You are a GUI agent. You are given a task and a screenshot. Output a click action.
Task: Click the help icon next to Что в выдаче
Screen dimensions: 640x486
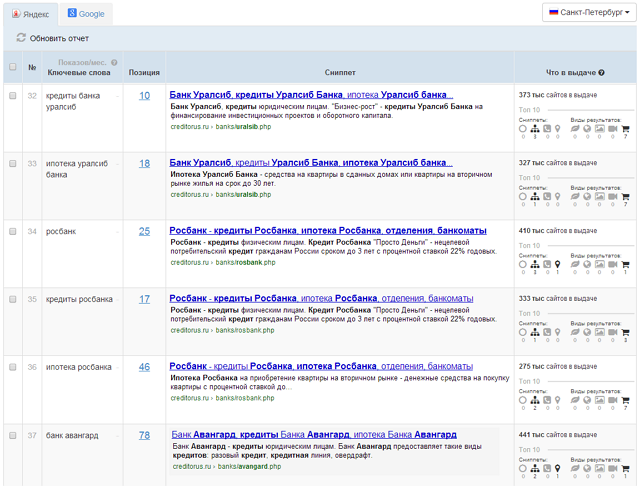[601, 73]
